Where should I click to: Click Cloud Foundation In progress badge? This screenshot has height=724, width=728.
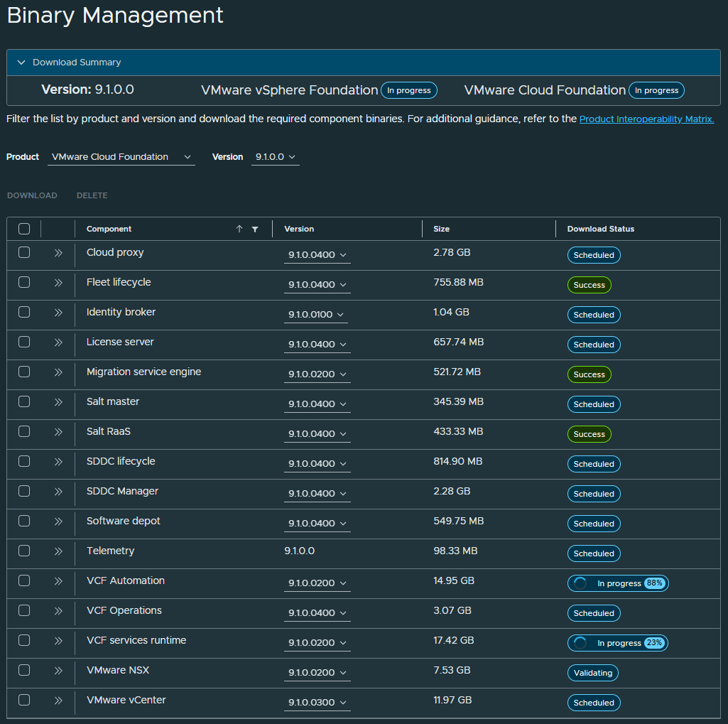(x=656, y=90)
